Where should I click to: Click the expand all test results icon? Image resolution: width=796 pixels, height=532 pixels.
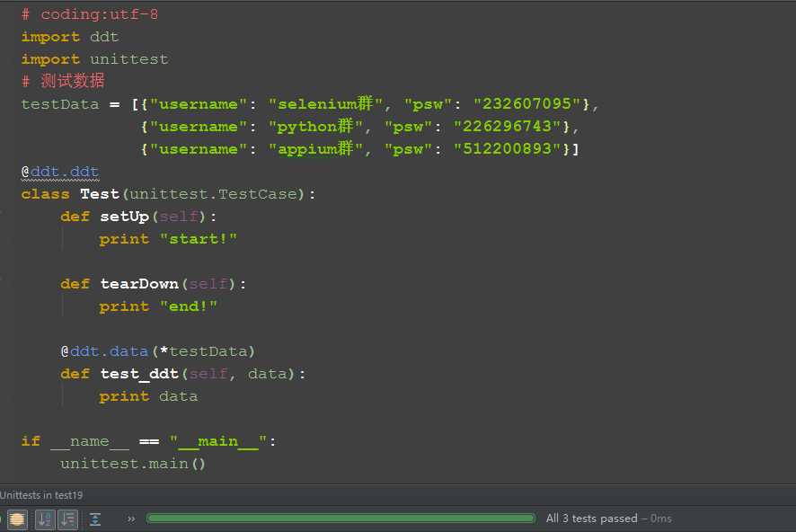pos(95,519)
